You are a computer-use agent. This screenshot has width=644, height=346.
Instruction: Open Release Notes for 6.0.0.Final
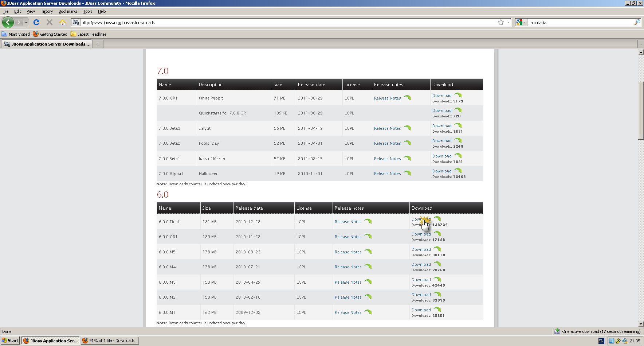point(348,221)
